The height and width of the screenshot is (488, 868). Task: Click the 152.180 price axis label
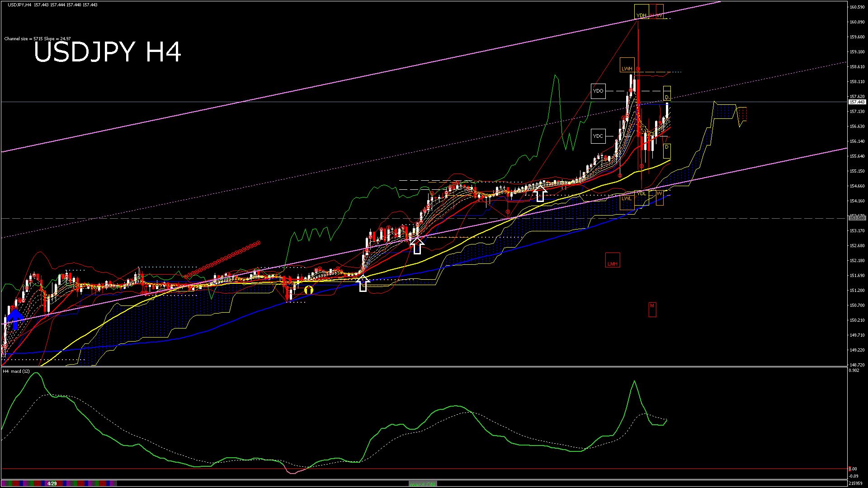pos(858,261)
